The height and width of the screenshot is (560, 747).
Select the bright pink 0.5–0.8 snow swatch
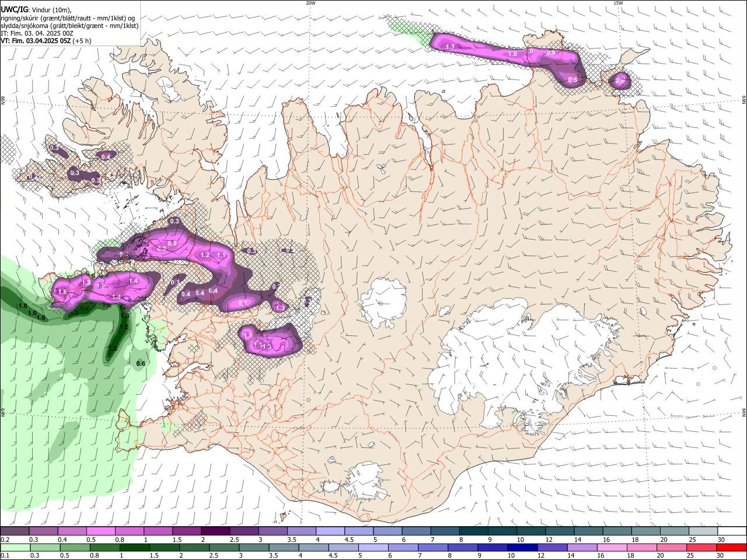[x=100, y=531]
